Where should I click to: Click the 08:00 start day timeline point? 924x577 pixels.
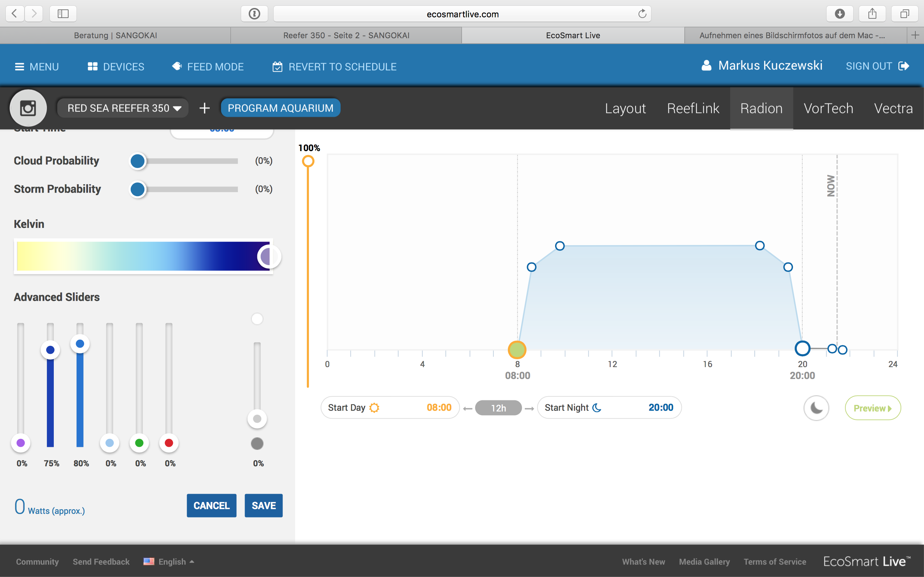pos(517,349)
